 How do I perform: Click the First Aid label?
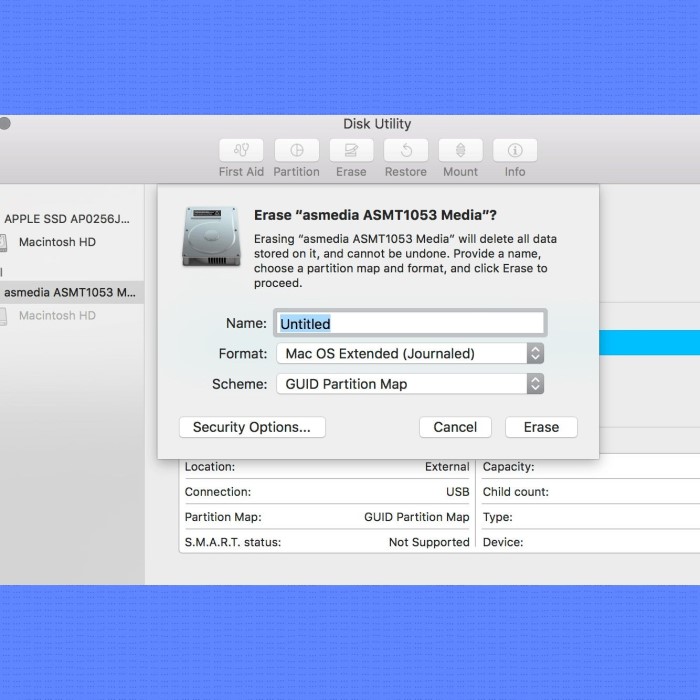coord(241,172)
